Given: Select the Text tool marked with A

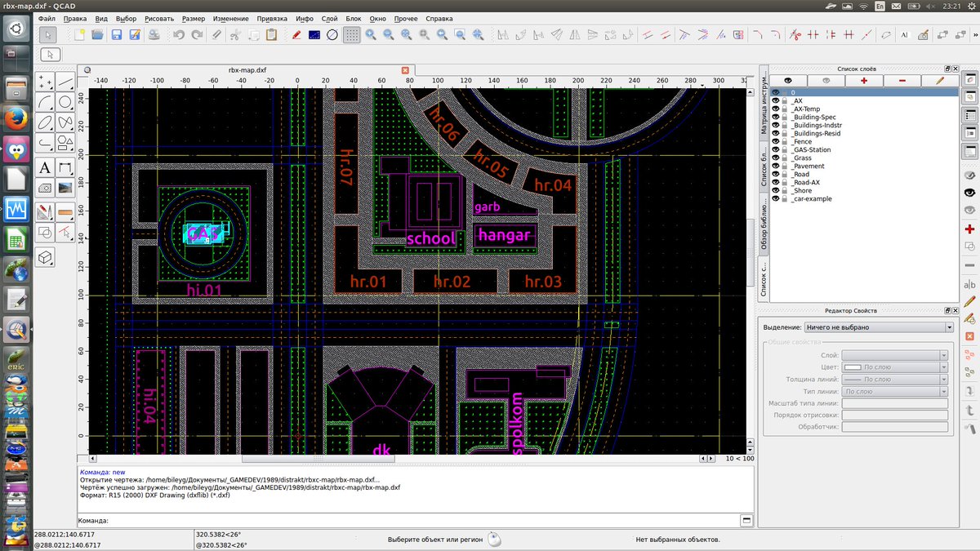Looking at the screenshot, I should [46, 168].
